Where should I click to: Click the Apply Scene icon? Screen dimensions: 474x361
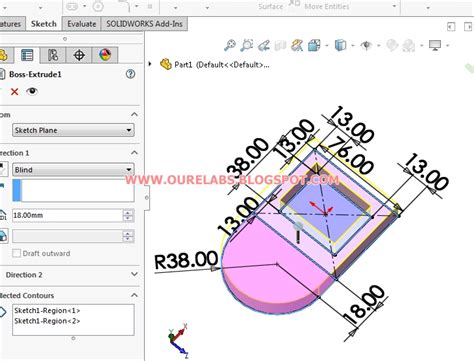(409, 45)
